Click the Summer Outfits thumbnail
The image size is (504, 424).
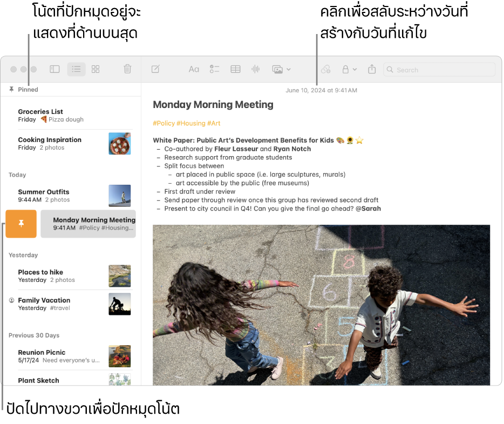coord(120,196)
